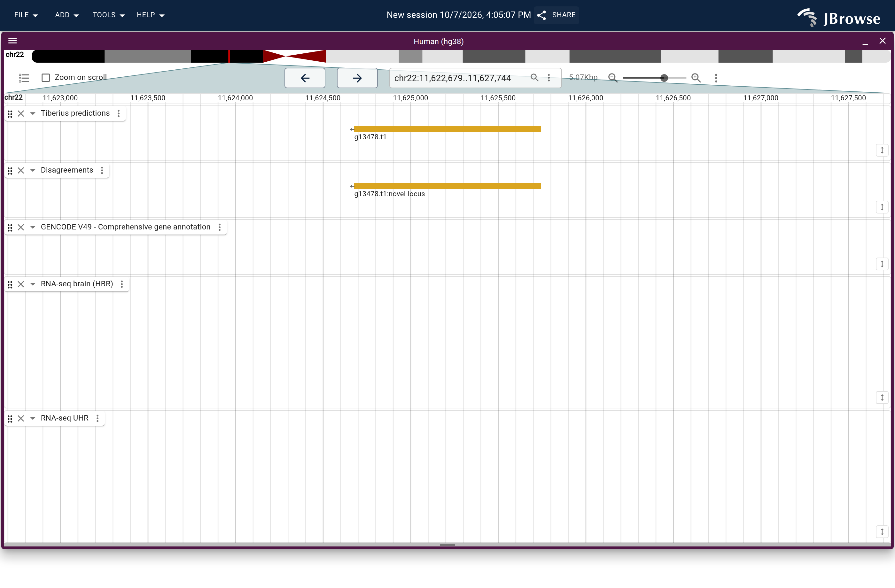Click resize handle of Tiberius predictions track
Image resolution: width=895 pixels, height=588 pixels.
click(882, 151)
